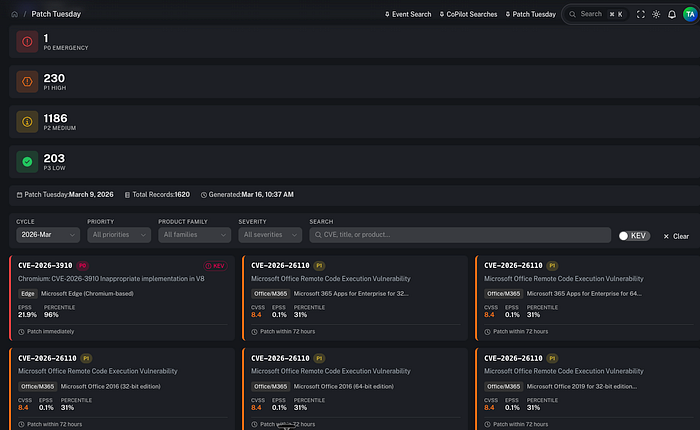Click Office/M365 tag on Office 2016 64-bit card
Viewport: 700px width, 430px height.
[271, 387]
